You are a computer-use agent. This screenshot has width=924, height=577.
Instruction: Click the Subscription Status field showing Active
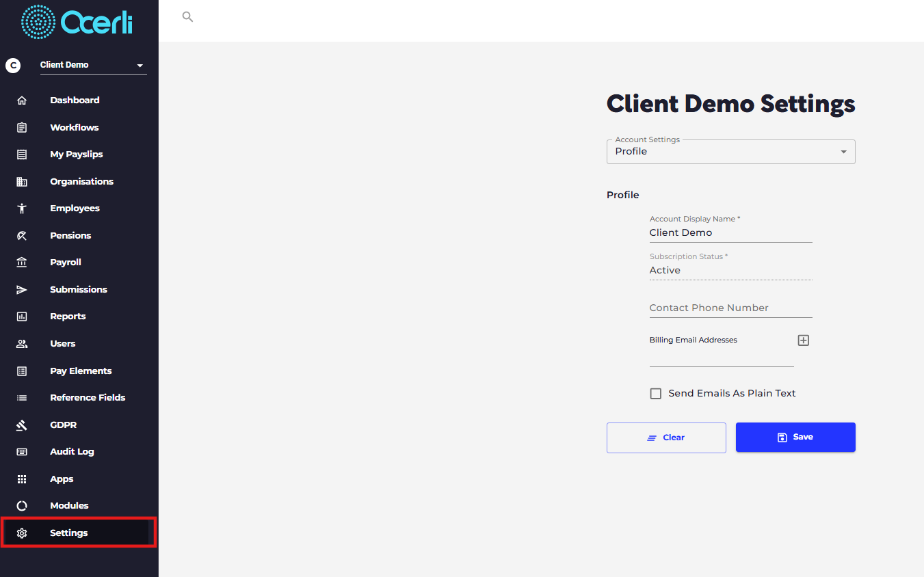coord(731,271)
